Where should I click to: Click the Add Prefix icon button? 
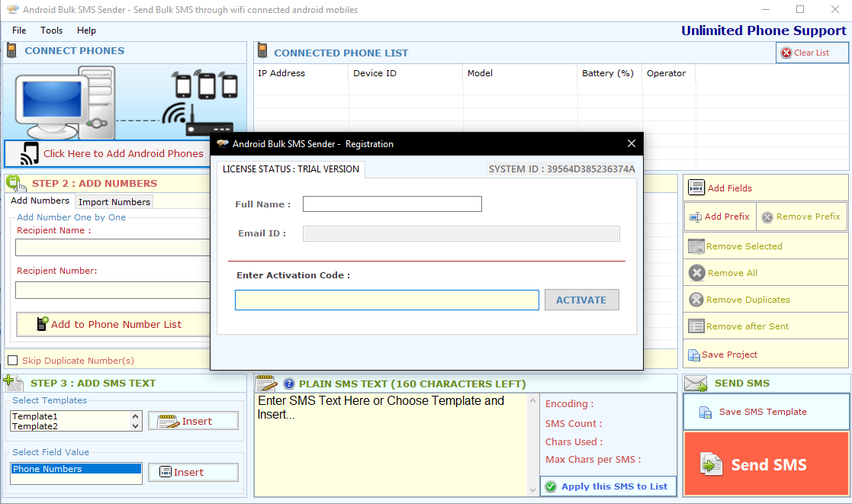[695, 217]
